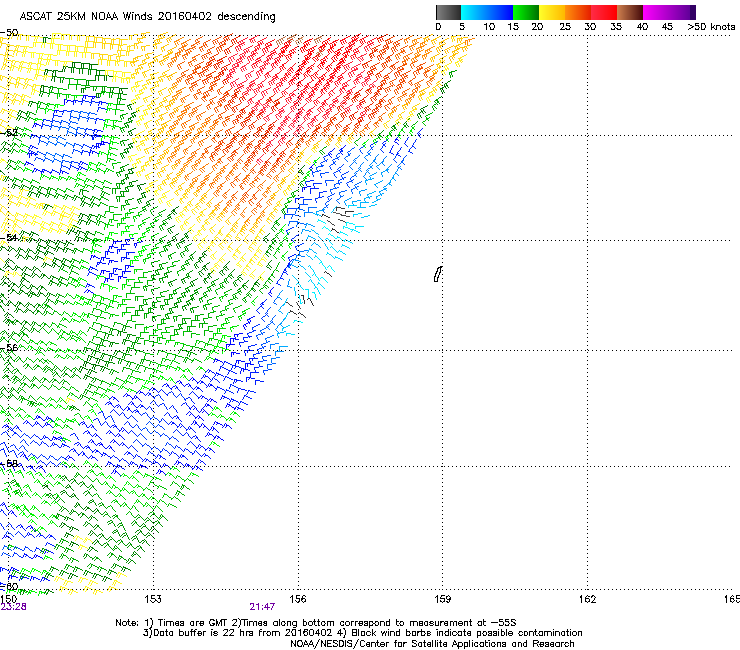
Task: Click the latitude label -56
Action: pos(9,347)
